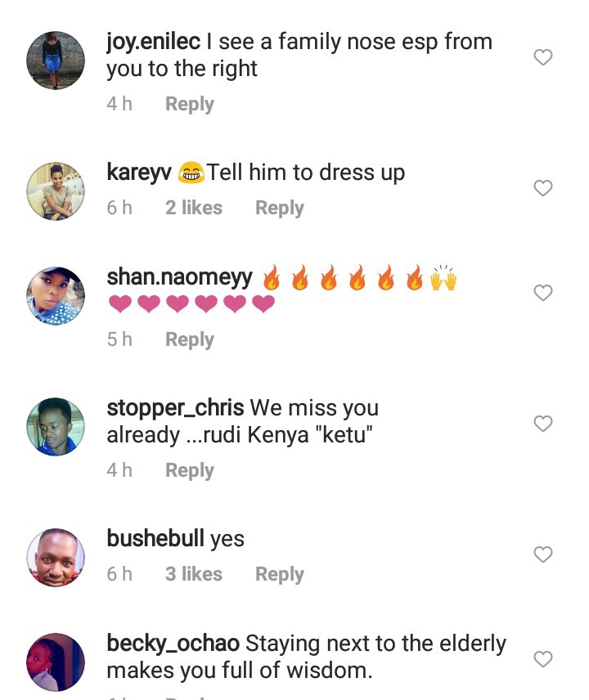View 3 likes on bushebull's comment
The height and width of the screenshot is (700, 589).
pos(194,574)
